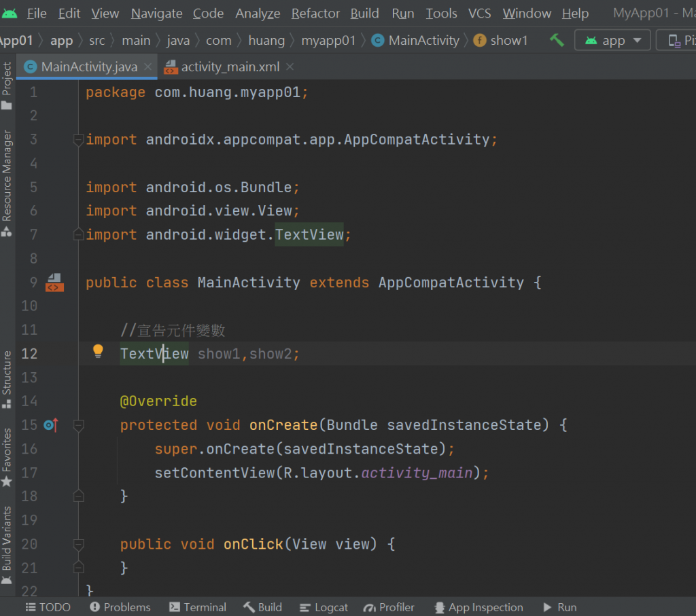
Task: Click the onClick method name
Action: point(253,544)
